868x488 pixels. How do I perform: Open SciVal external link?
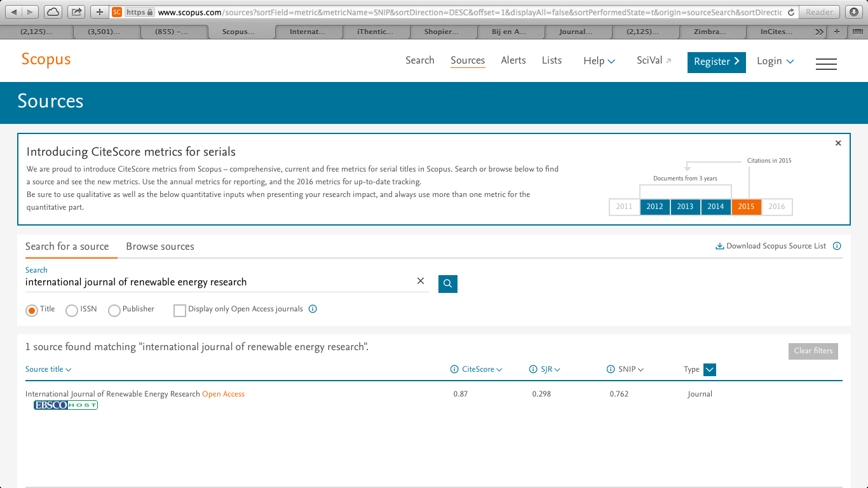point(654,60)
